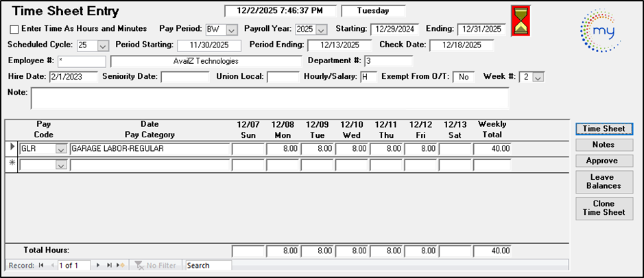
Task: Open the Notes tab
Action: click(604, 145)
